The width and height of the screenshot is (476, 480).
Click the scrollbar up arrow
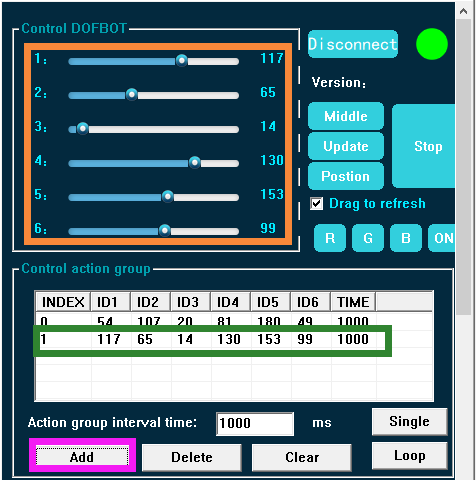point(463,11)
